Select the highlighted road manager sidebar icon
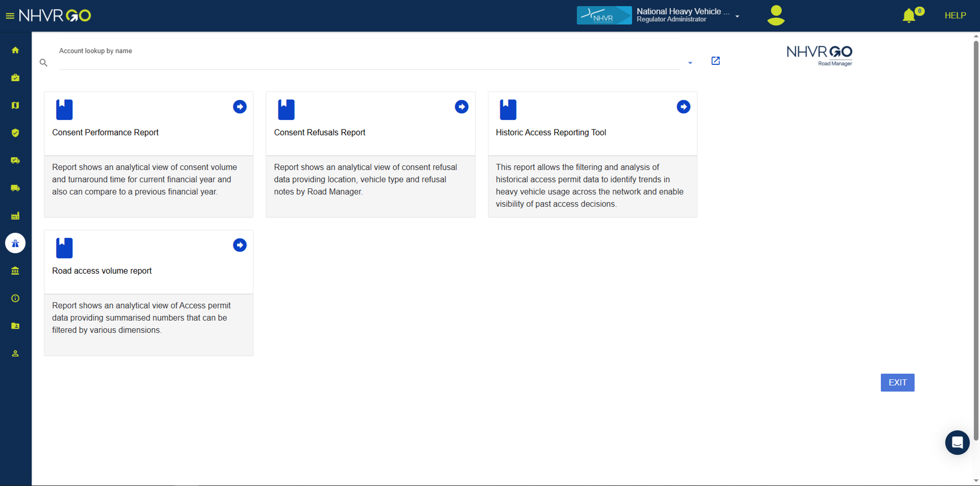 click(15, 243)
